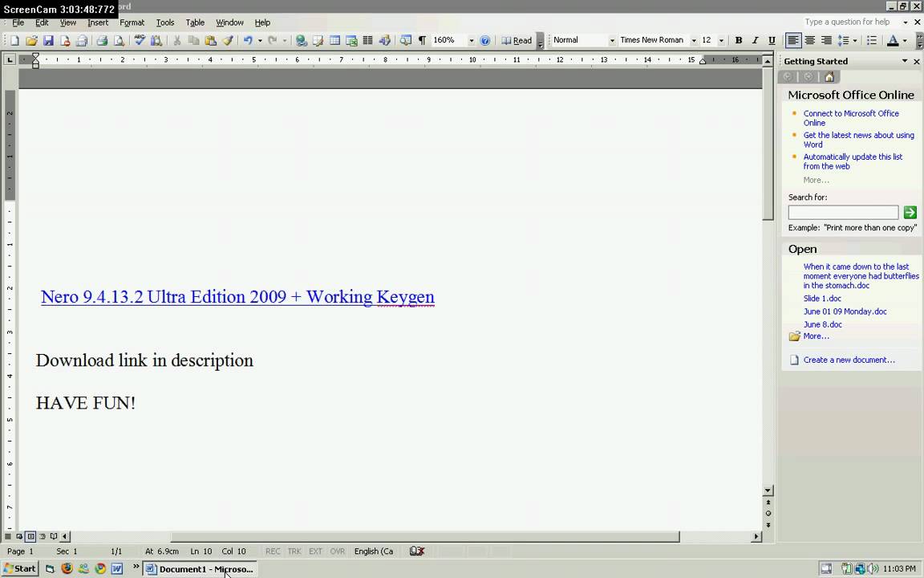Open the Tables and Borders toolbar icon
This screenshot has width=924, height=578.
(x=318, y=41)
